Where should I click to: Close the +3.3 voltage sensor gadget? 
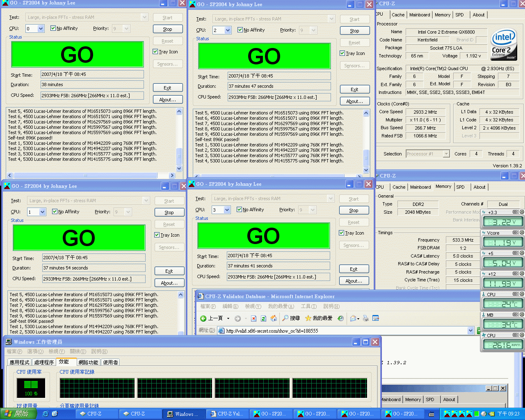coord(522,212)
